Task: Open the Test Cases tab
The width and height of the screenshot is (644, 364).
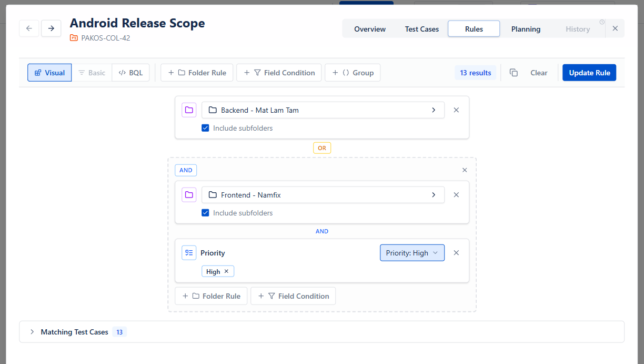Action: click(422, 29)
